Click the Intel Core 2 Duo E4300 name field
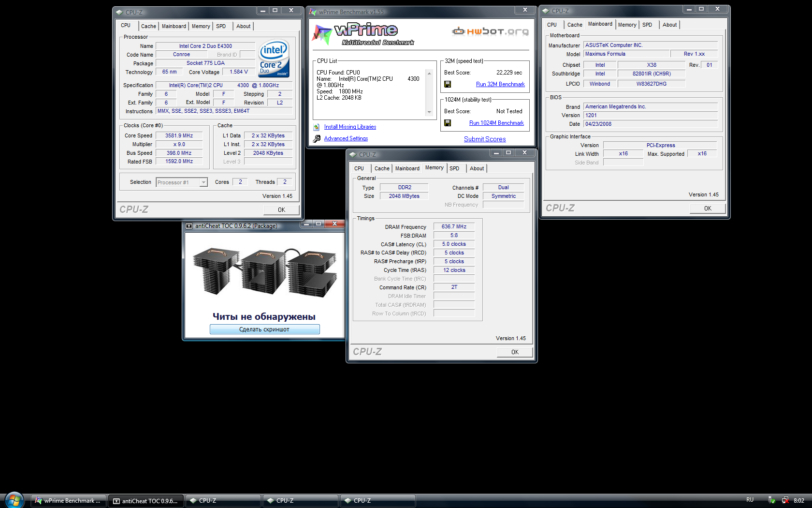The height and width of the screenshot is (508, 812). click(x=205, y=46)
